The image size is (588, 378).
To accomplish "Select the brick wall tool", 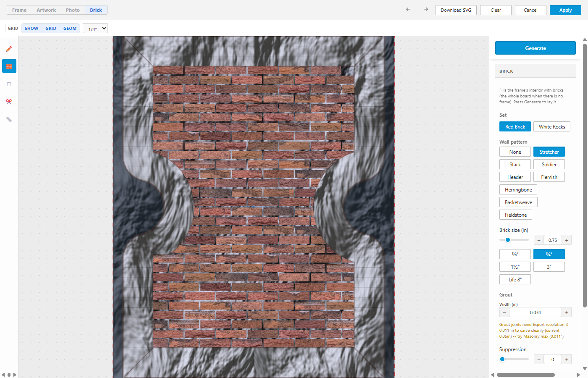I will 9,66.
